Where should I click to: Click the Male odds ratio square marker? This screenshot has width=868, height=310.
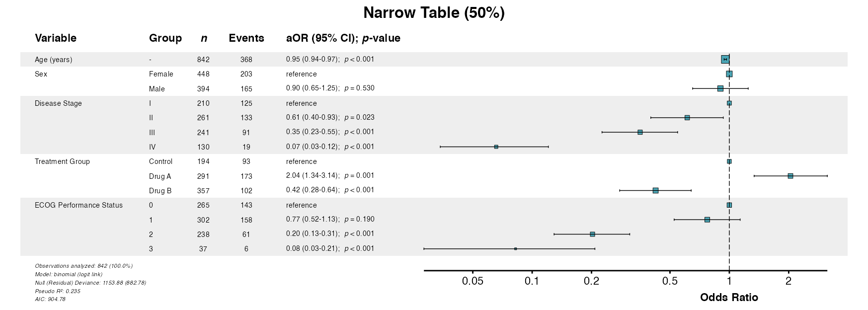720,88
